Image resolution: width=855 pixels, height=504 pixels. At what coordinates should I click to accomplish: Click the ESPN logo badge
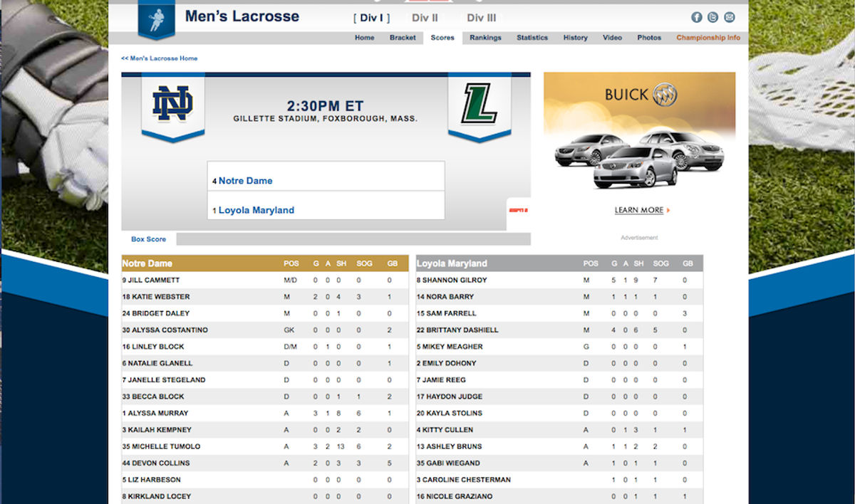[518, 210]
